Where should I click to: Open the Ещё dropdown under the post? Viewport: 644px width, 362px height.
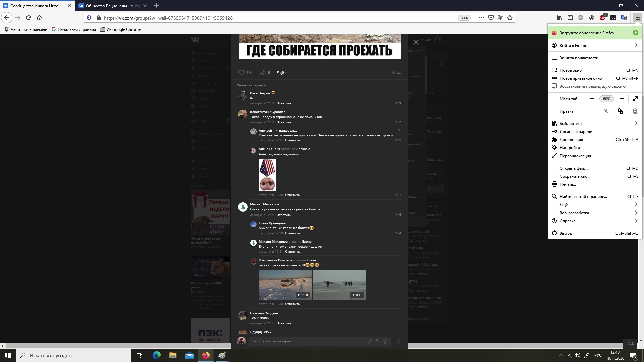[281, 73]
